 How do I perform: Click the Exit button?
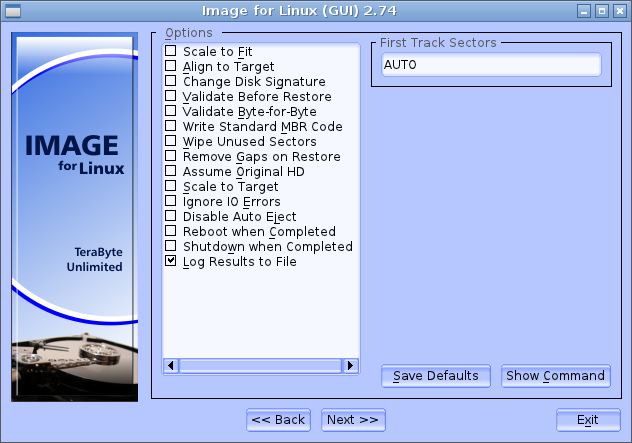(x=588, y=420)
